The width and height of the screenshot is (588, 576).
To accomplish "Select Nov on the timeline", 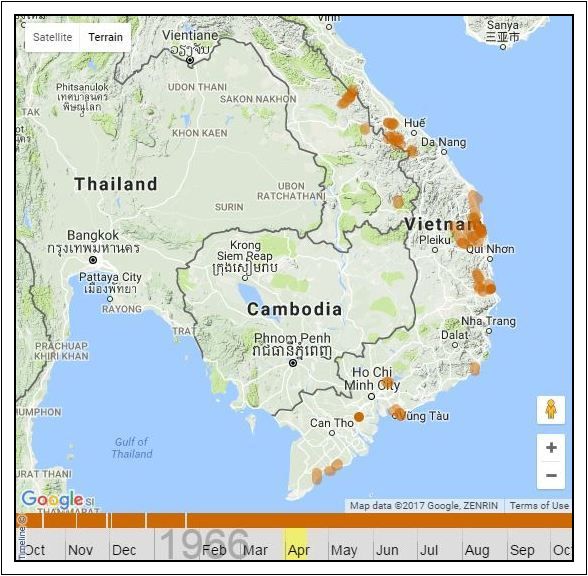I will pyautogui.click(x=80, y=550).
